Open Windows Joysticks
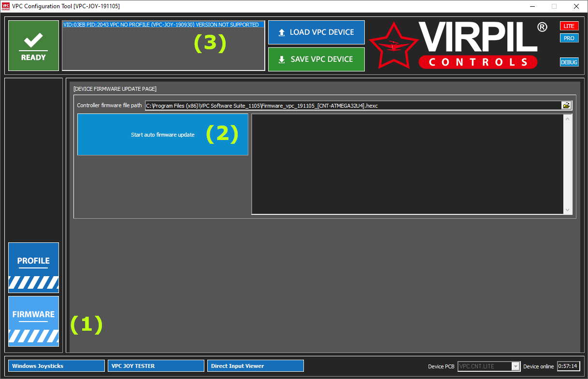Image resolution: width=588 pixels, height=379 pixels. click(57, 366)
